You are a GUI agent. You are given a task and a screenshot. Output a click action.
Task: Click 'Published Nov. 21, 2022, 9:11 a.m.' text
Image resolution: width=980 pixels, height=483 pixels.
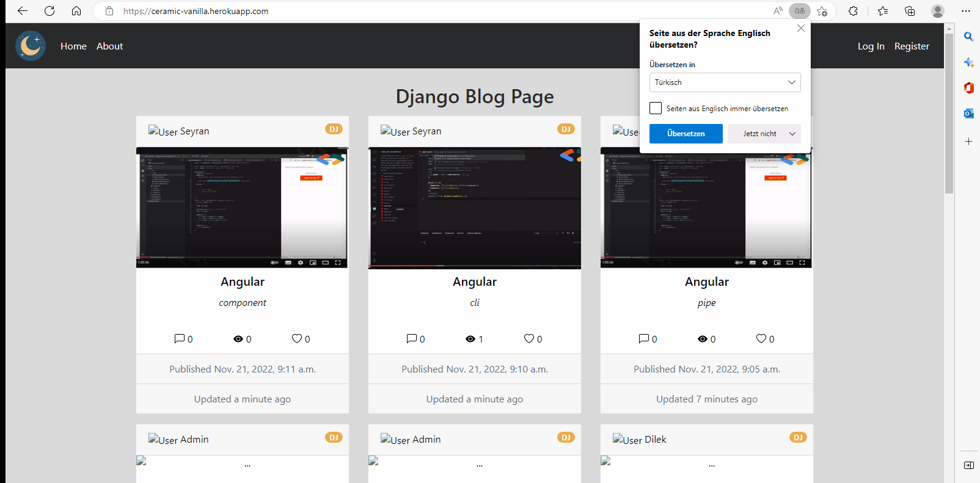[x=243, y=369]
